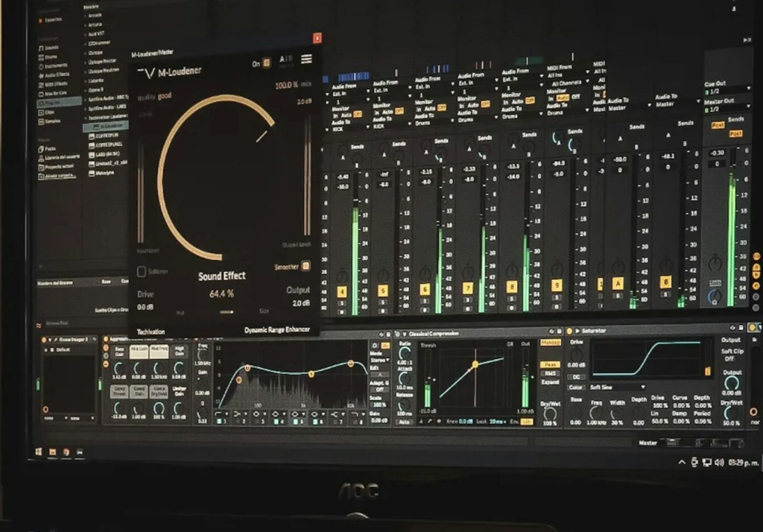The height and width of the screenshot is (532, 763).
Task: Select the LABS (64 Bit) plug-in icon
Action: click(92, 154)
